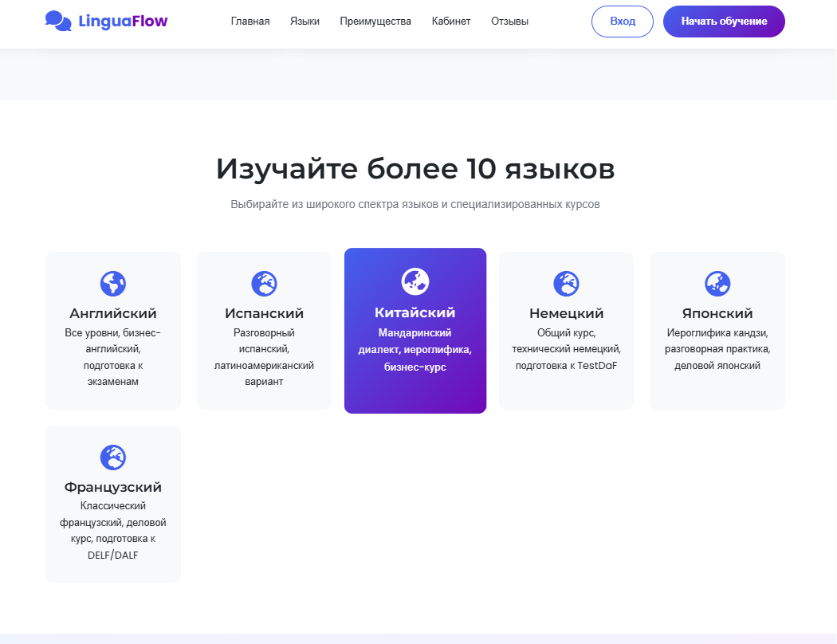Viewport: 837px width, 644px height.
Task: Select the Испанский card title
Action: point(264,313)
